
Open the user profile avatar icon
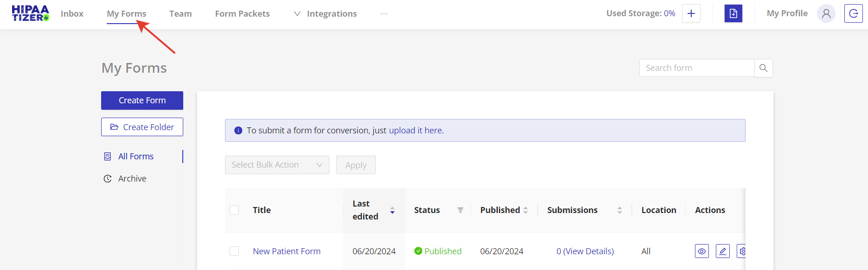tap(826, 13)
